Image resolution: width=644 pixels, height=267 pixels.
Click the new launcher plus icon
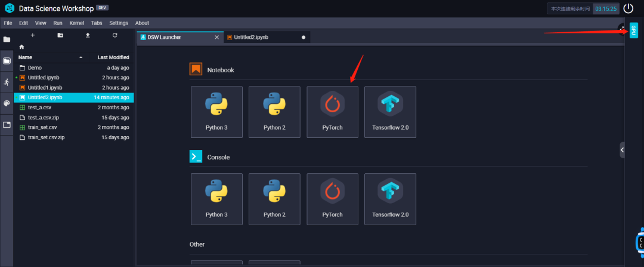pyautogui.click(x=33, y=35)
